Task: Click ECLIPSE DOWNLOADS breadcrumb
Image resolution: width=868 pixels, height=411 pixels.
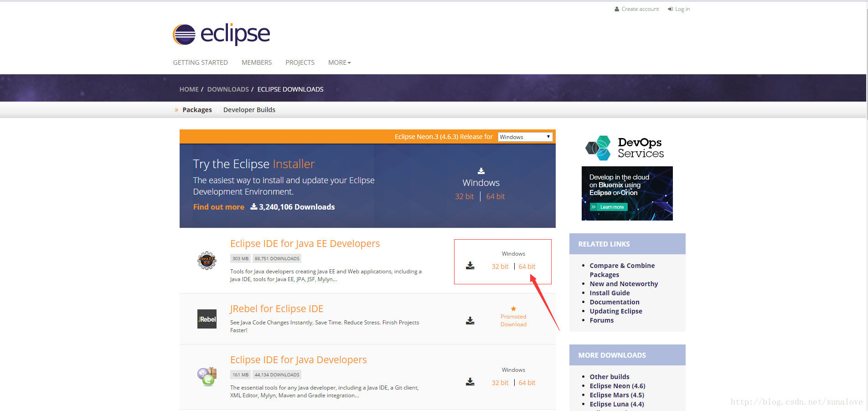Action: click(290, 89)
